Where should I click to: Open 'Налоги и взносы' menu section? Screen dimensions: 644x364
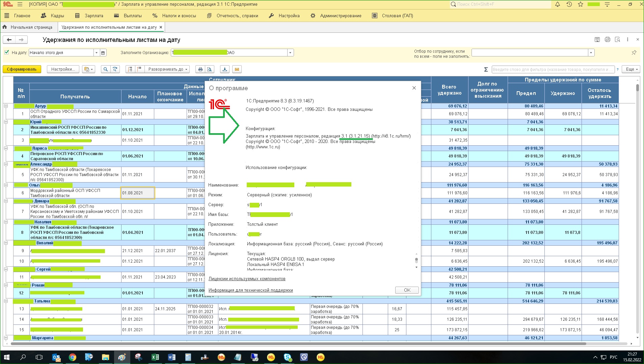175,16
